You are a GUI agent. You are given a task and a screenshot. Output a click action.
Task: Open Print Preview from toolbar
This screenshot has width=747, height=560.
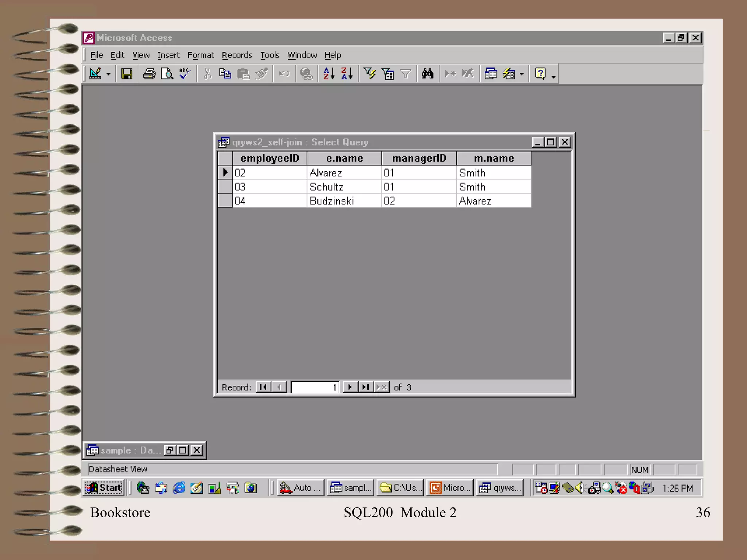click(x=167, y=74)
